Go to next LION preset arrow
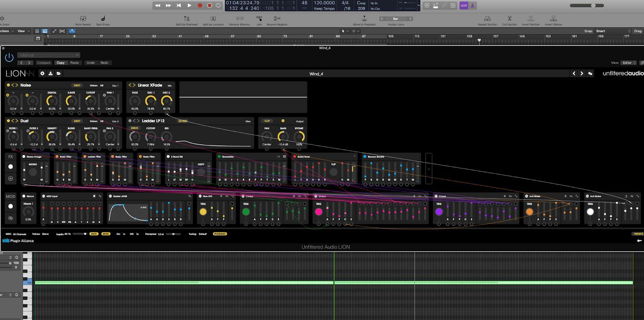This screenshot has width=644, height=320. point(582,73)
